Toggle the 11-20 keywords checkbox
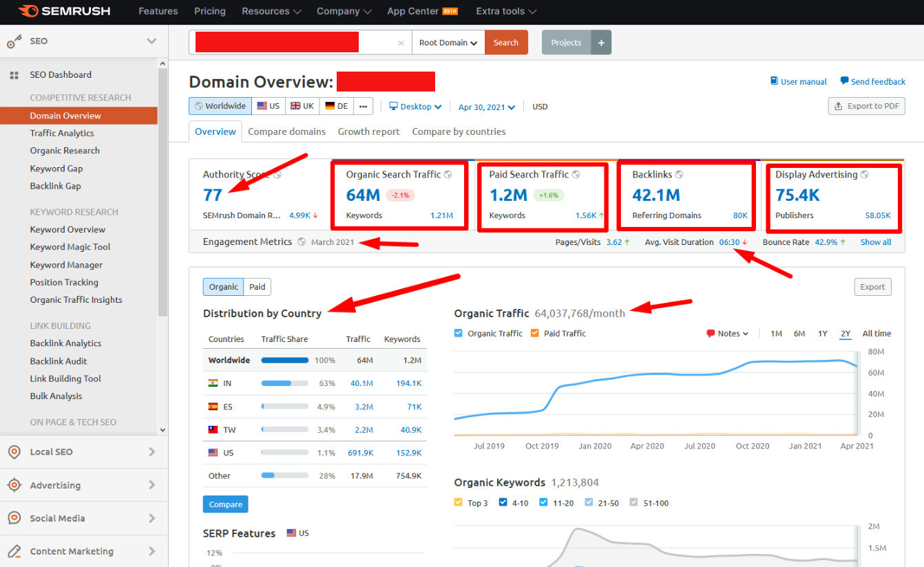924x567 pixels. click(543, 503)
